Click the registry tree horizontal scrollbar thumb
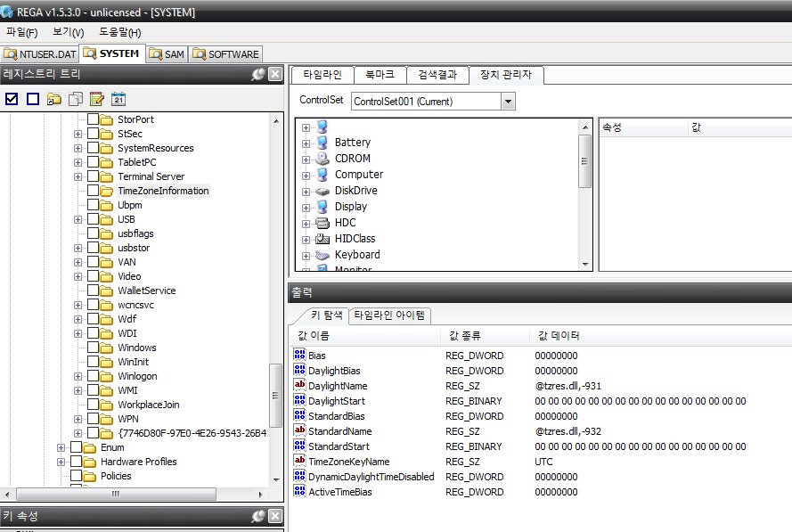Screen dimensions: 792x532 click(x=116, y=494)
